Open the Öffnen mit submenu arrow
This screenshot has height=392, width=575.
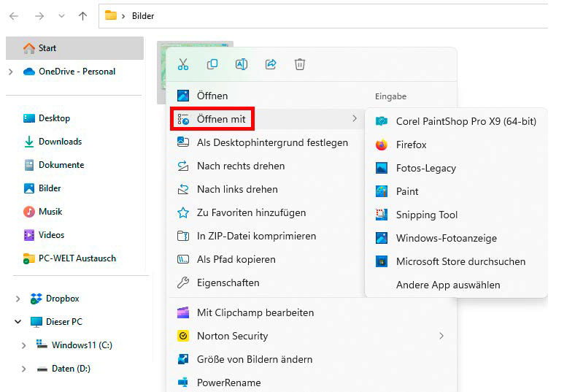coord(354,118)
